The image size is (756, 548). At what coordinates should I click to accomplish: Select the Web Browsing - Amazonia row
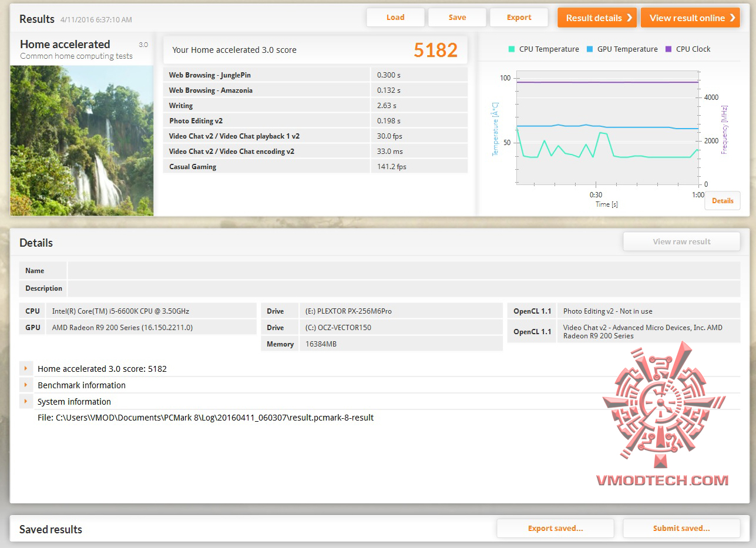coord(315,90)
